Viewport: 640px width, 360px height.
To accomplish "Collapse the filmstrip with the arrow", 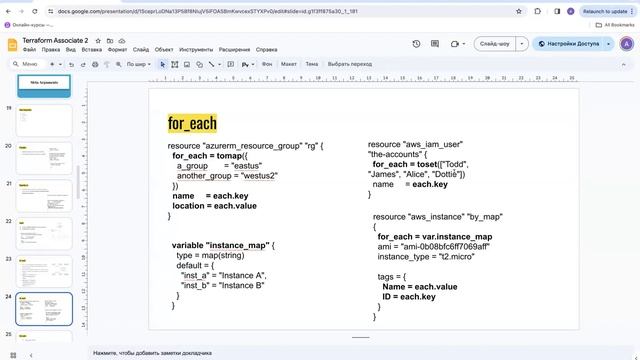I will 31,355.
